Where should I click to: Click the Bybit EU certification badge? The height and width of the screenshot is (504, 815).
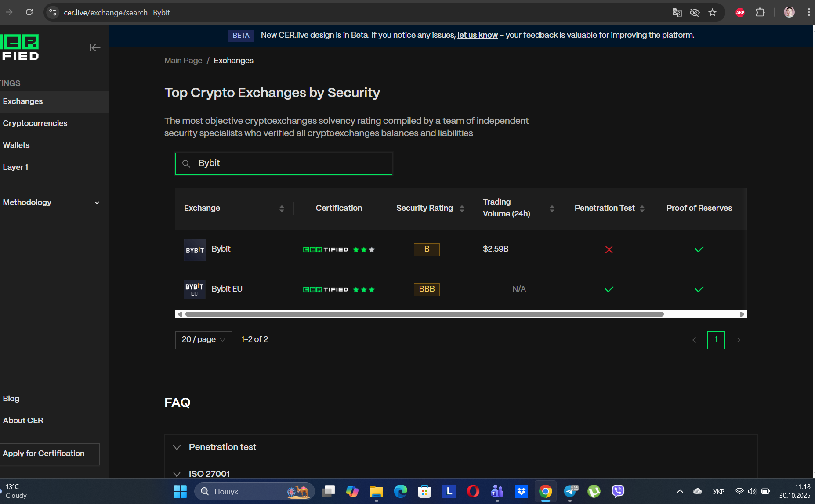tap(339, 289)
